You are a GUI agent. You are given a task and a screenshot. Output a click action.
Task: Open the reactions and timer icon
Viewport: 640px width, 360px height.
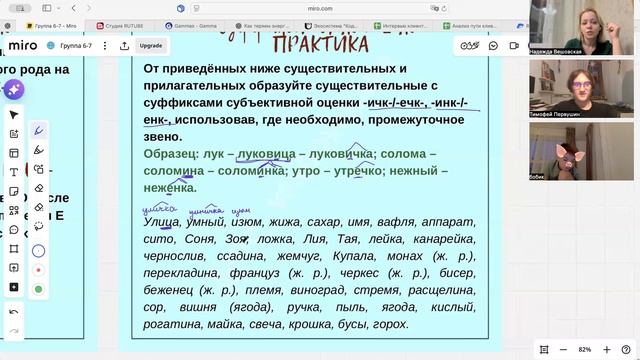[469, 46]
